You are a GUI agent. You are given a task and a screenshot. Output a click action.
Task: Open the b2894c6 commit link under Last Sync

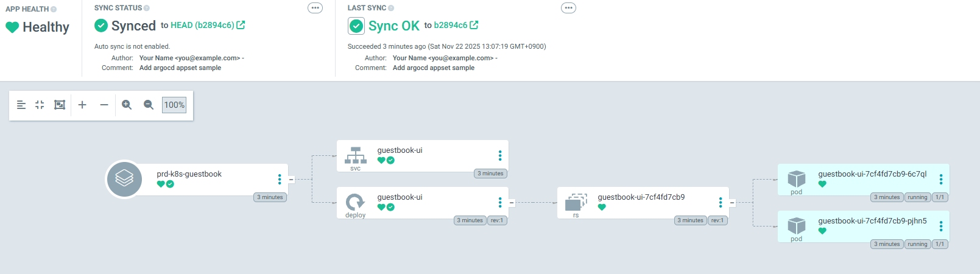coord(451,25)
